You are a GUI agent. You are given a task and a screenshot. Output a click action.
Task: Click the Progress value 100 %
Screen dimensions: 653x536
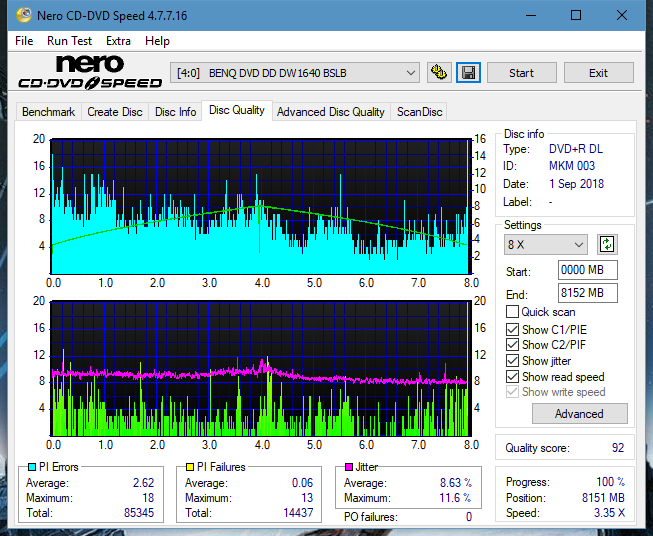(x=611, y=482)
